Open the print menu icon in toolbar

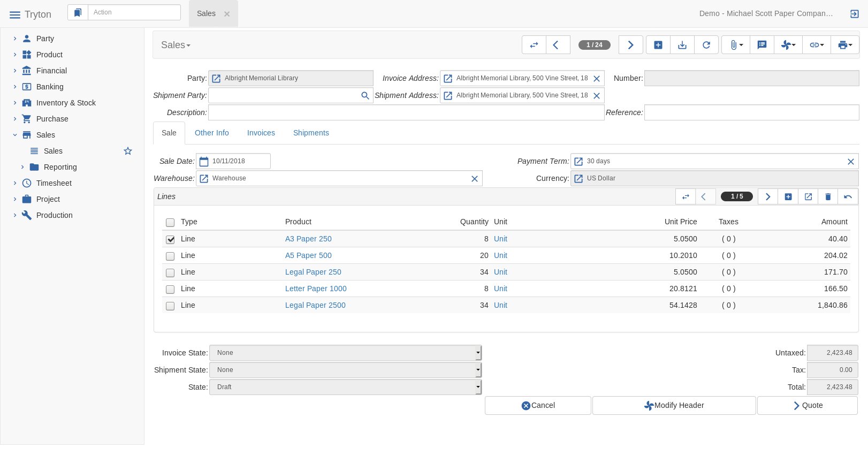[x=844, y=45]
